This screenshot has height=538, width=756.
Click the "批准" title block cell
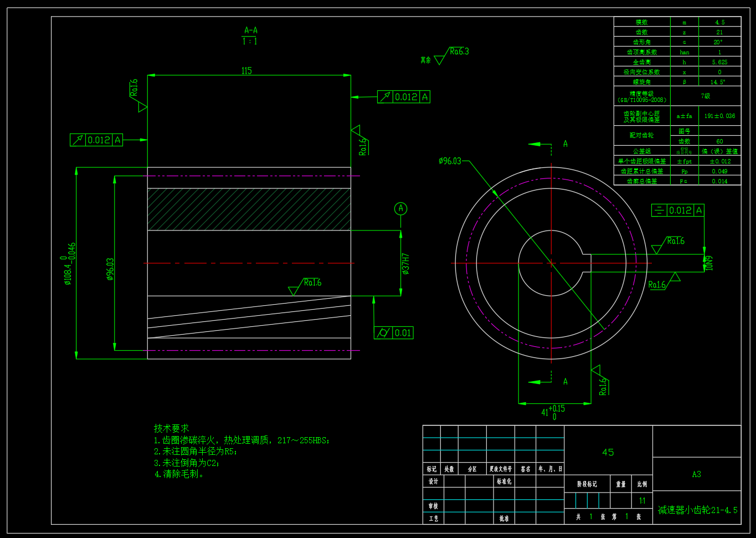504,519
